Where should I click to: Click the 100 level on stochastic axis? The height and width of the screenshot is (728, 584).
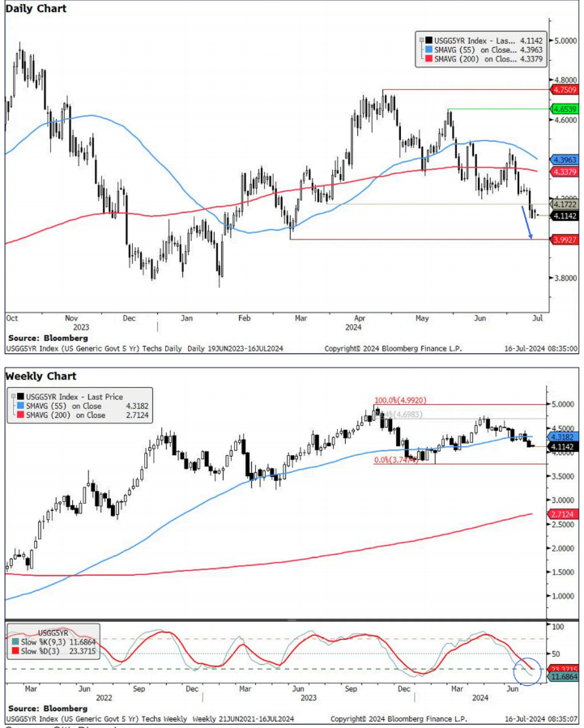click(x=558, y=627)
